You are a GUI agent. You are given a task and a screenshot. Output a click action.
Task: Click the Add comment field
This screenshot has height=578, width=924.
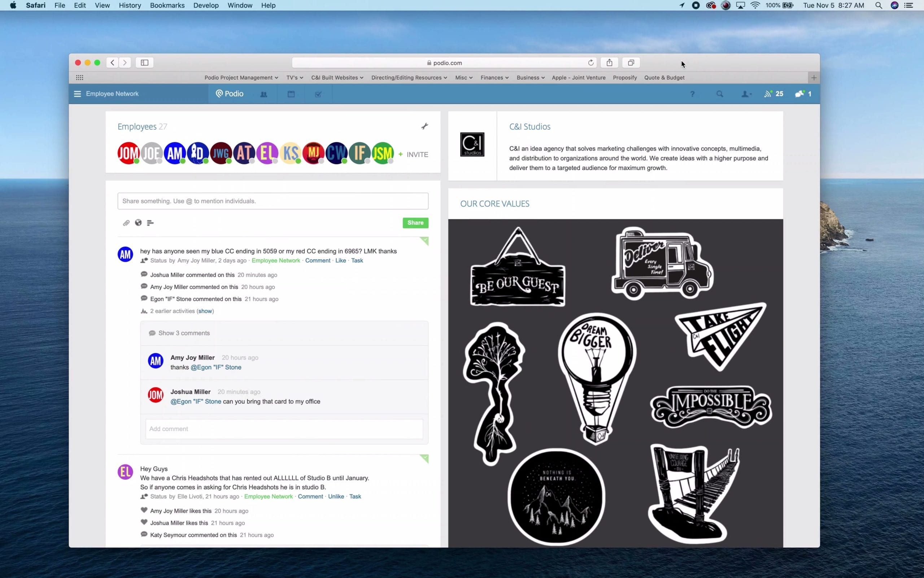[284, 429]
